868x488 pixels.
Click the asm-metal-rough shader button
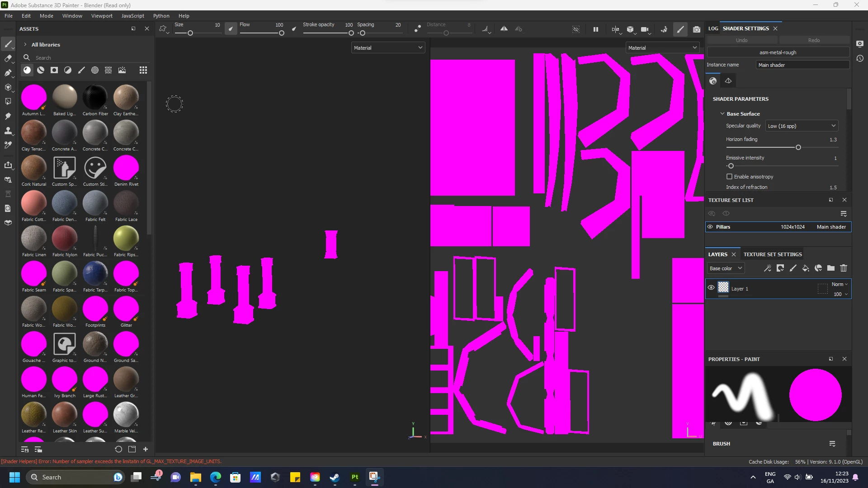point(778,52)
